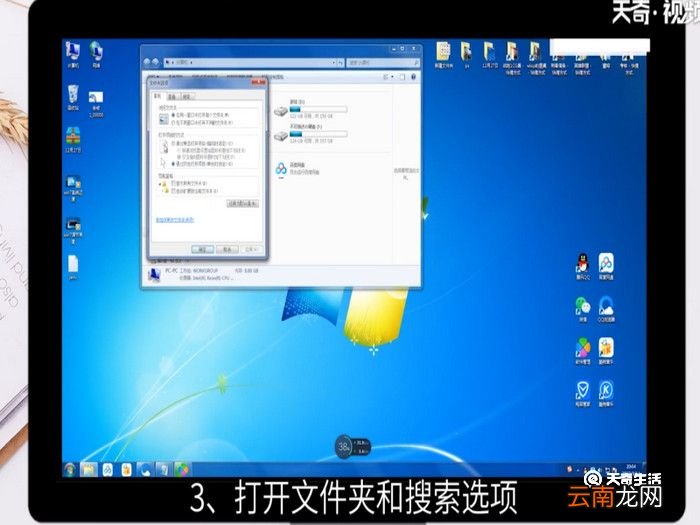
Task: Switch to the View tab in Folder Options
Action: coord(172,96)
